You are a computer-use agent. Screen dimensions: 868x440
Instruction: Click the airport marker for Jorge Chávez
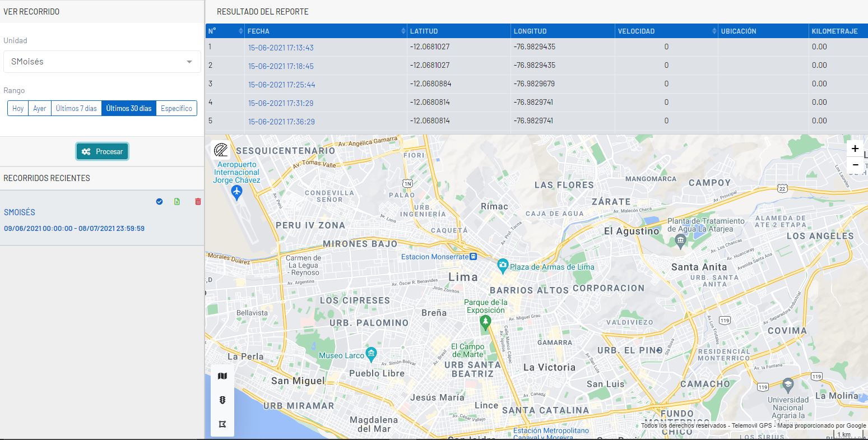click(236, 193)
